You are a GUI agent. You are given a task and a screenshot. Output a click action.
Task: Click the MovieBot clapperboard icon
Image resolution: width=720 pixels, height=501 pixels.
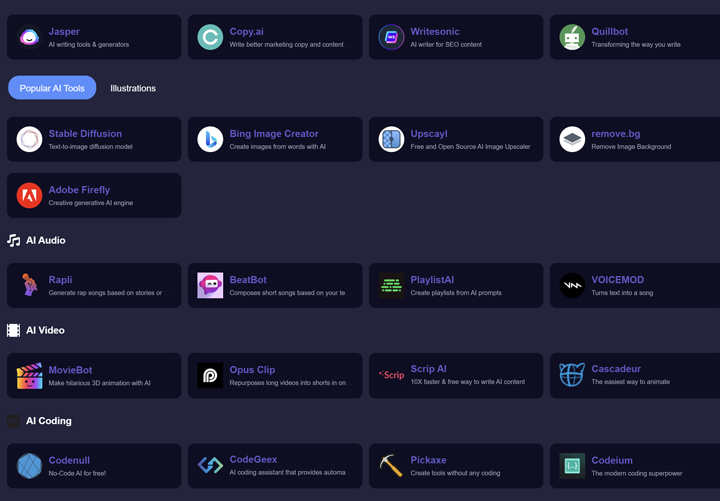coord(29,376)
